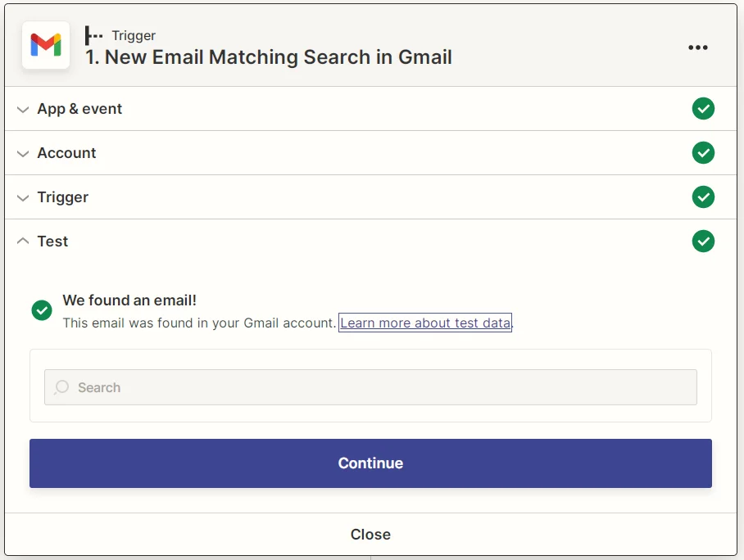Click the green checkmark beside Test
This screenshot has width=744, height=560.
[x=703, y=241]
